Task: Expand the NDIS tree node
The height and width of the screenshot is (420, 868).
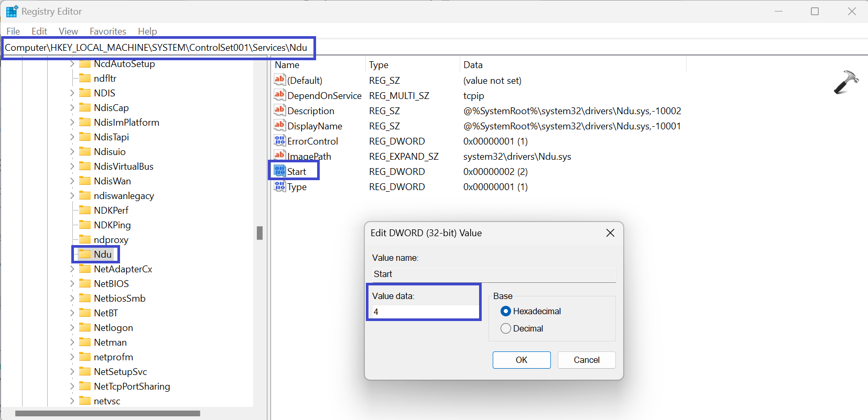Action: 72,93
